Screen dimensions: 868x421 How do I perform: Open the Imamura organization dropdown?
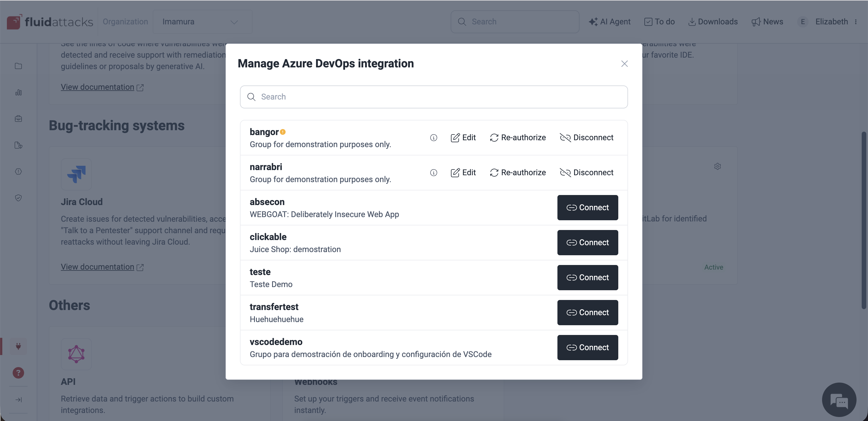(203, 22)
